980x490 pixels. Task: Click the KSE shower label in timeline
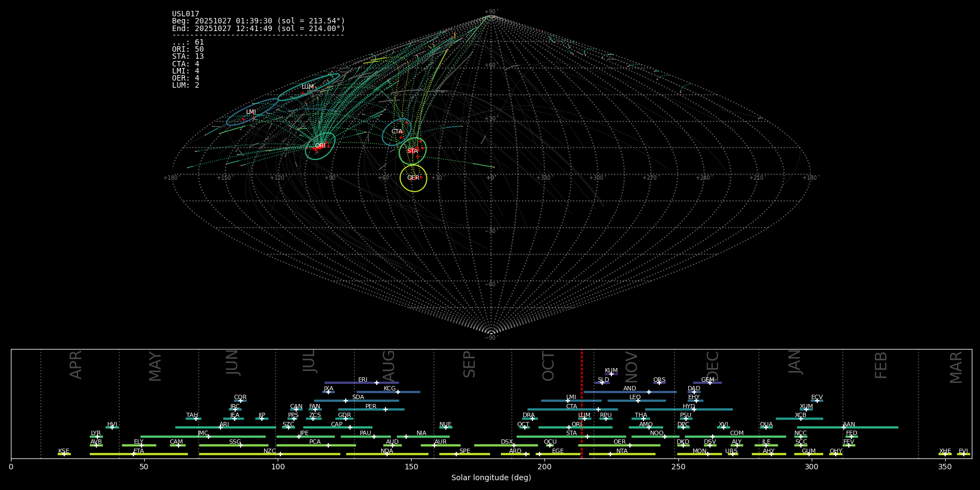pyautogui.click(x=64, y=451)
